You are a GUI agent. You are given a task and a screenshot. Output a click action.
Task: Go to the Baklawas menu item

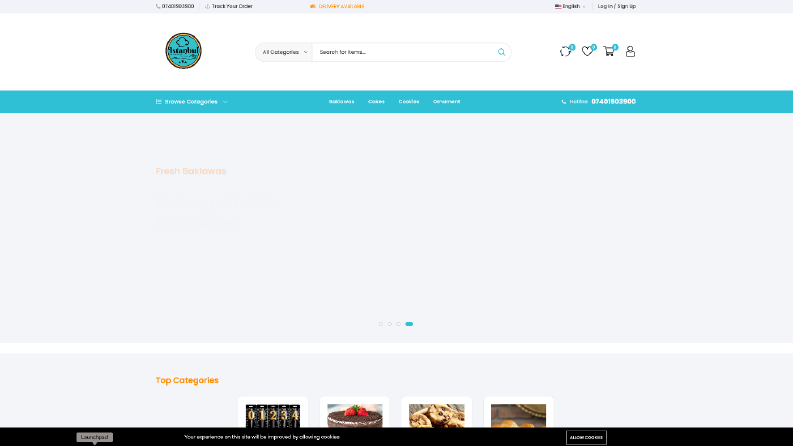click(x=341, y=102)
